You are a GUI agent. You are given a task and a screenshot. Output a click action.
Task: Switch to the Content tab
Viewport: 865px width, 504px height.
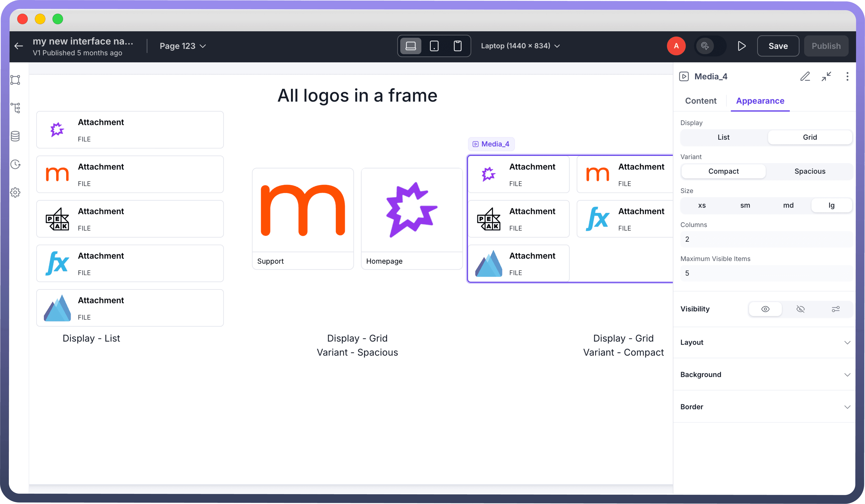pos(701,101)
